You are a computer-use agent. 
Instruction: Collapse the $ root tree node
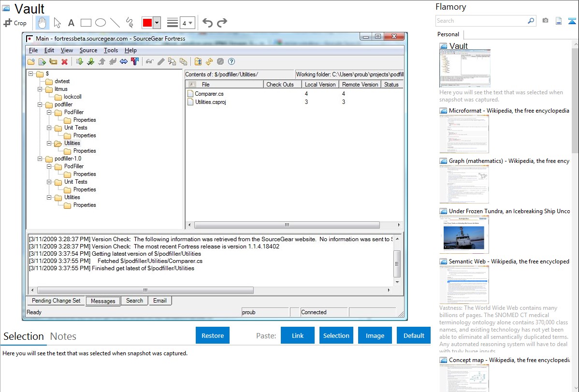click(30, 74)
